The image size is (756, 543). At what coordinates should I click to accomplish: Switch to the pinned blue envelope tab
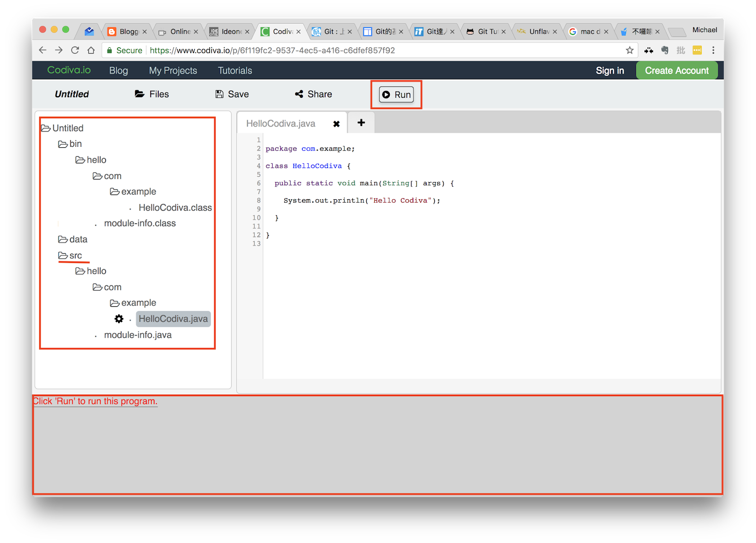[x=89, y=32]
